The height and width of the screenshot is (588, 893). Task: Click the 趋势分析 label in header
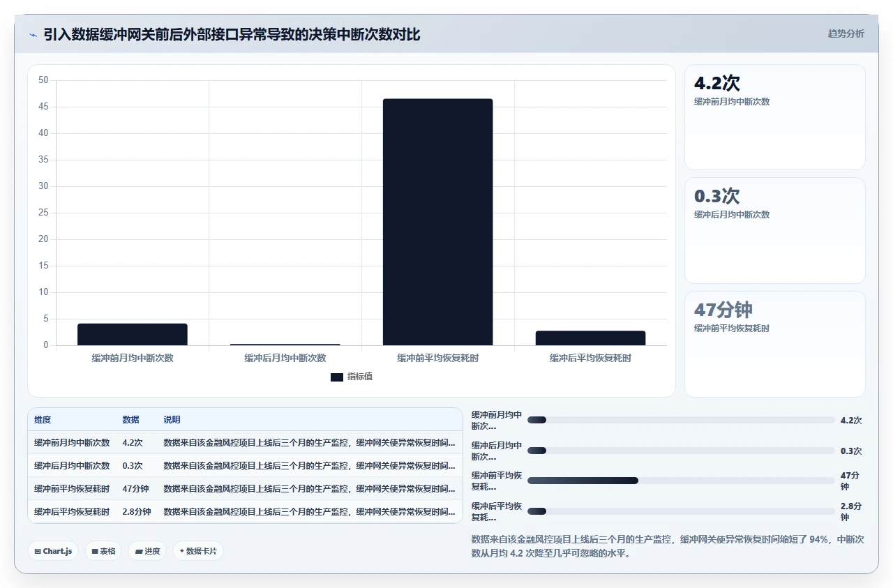[x=846, y=33]
